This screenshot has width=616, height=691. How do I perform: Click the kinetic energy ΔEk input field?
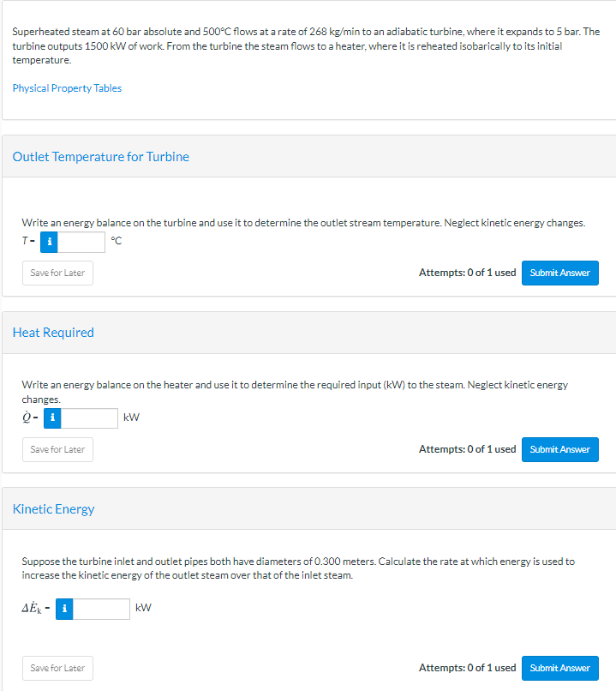pos(101,609)
